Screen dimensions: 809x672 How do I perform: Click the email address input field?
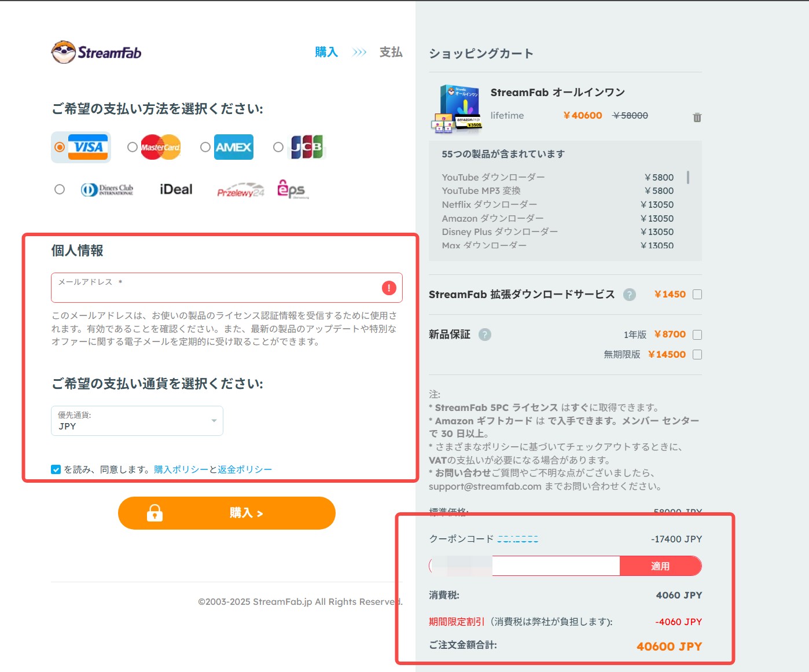(x=227, y=288)
